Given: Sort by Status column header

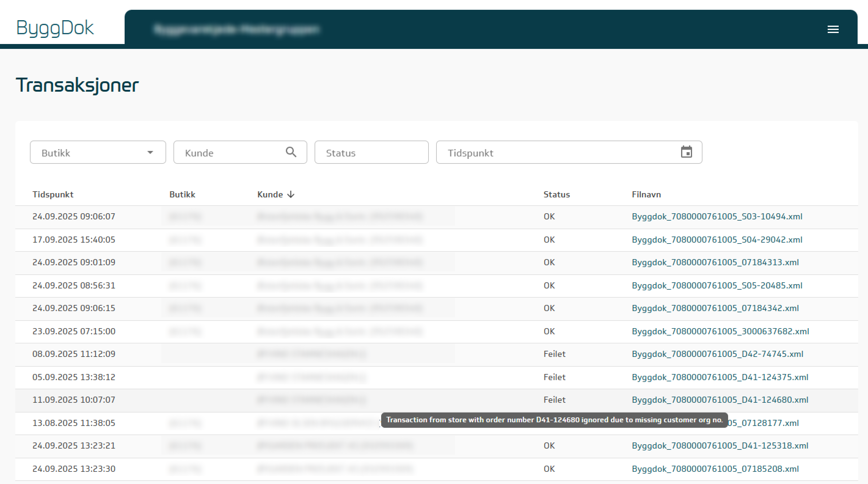Looking at the screenshot, I should [556, 194].
